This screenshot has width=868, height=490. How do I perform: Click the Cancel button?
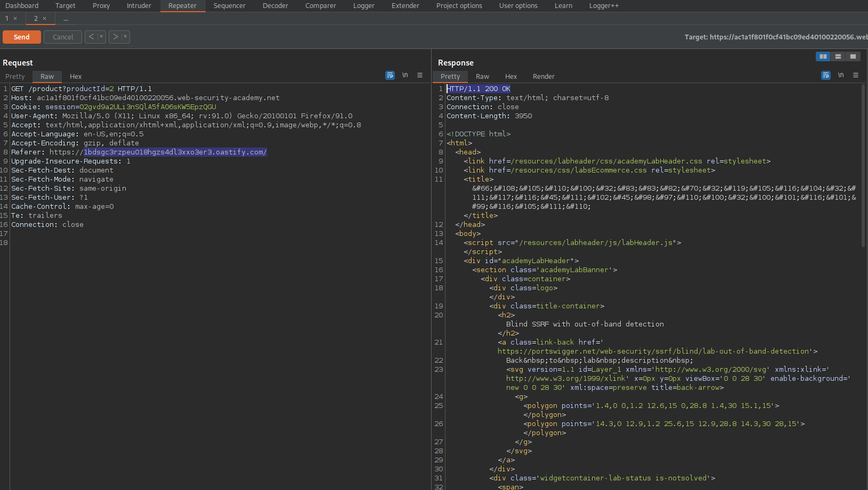[63, 37]
